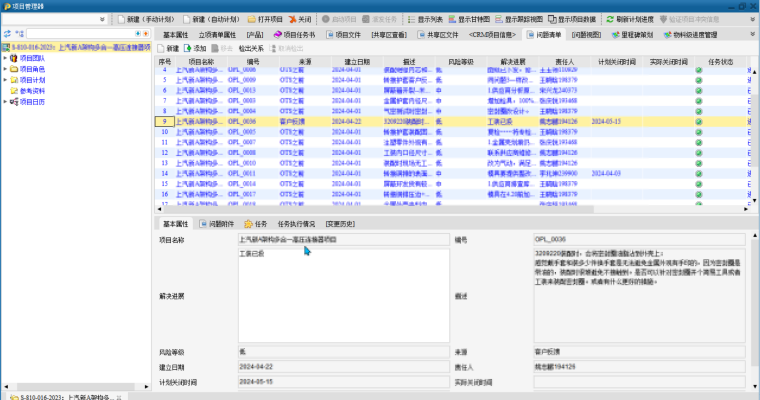Open the [产品] tab

[255, 35]
